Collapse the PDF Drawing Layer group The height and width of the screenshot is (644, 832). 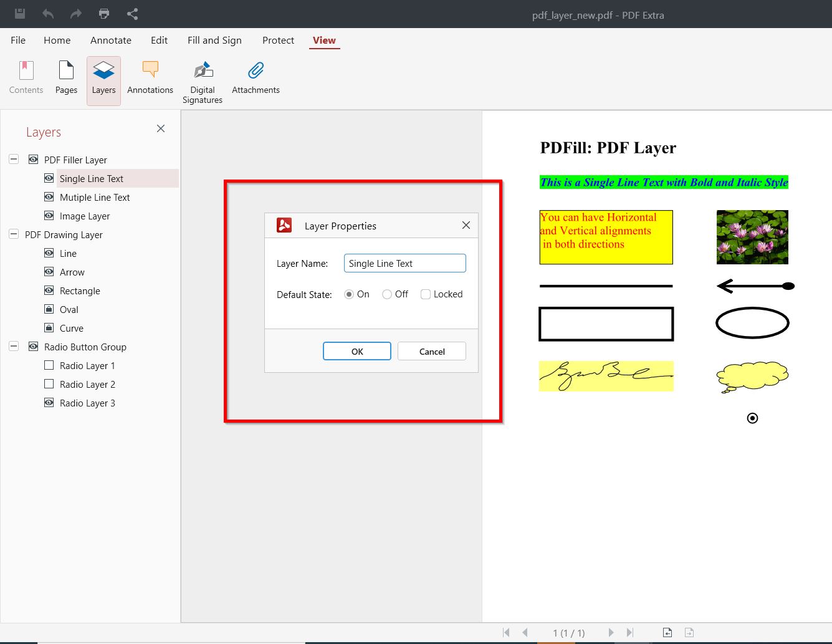pyautogui.click(x=13, y=234)
